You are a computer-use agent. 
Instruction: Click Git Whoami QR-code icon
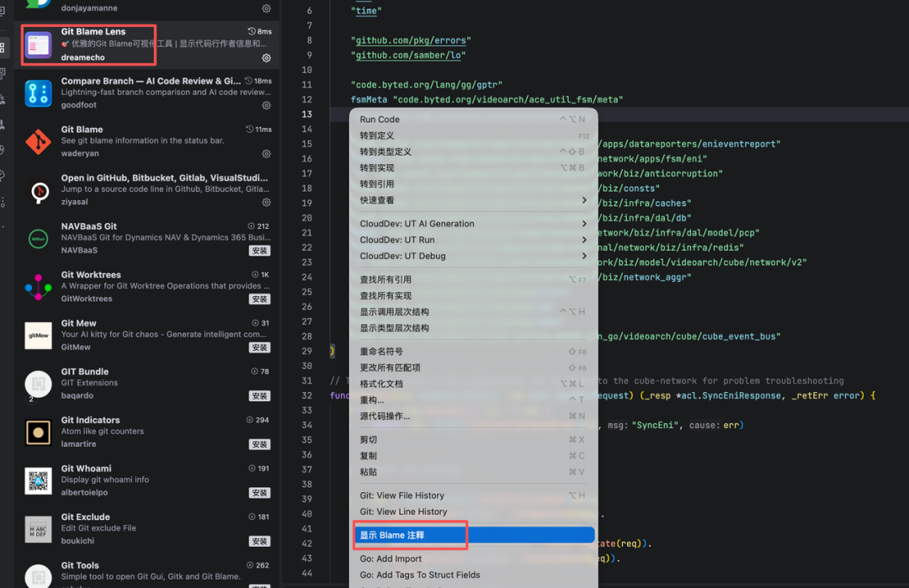(x=38, y=481)
